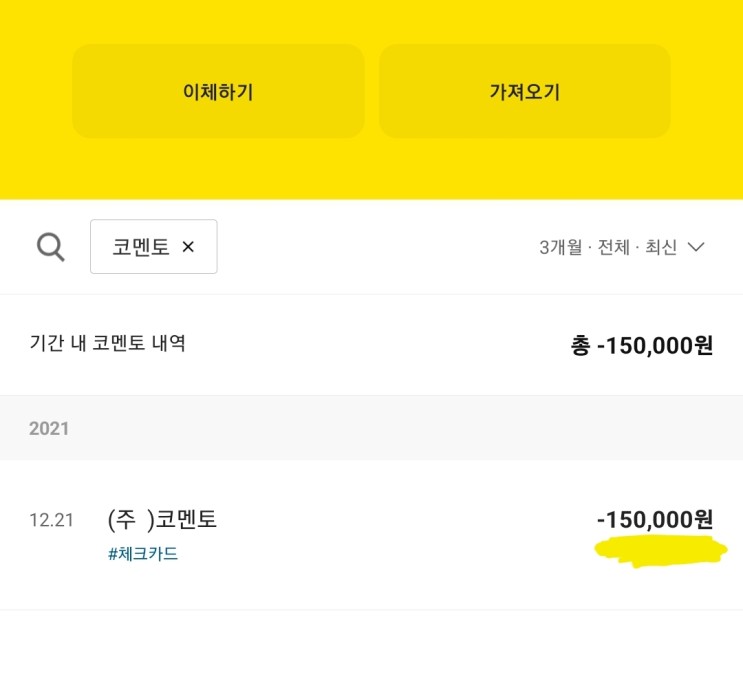The height and width of the screenshot is (677, 743).
Task: Open the (주)코멘토 transaction details
Action: point(162,520)
